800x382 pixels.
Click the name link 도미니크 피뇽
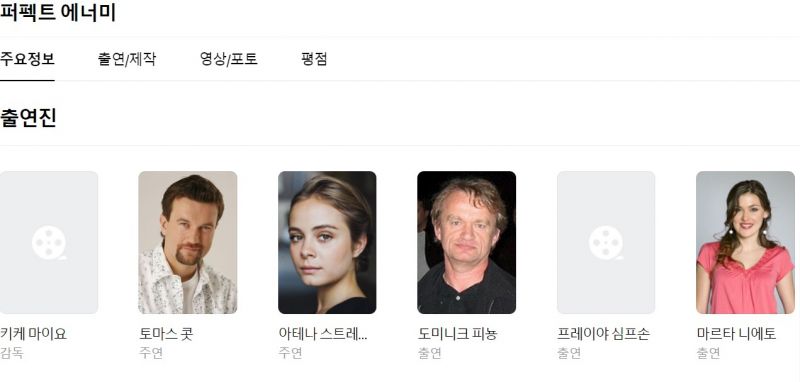click(457, 334)
